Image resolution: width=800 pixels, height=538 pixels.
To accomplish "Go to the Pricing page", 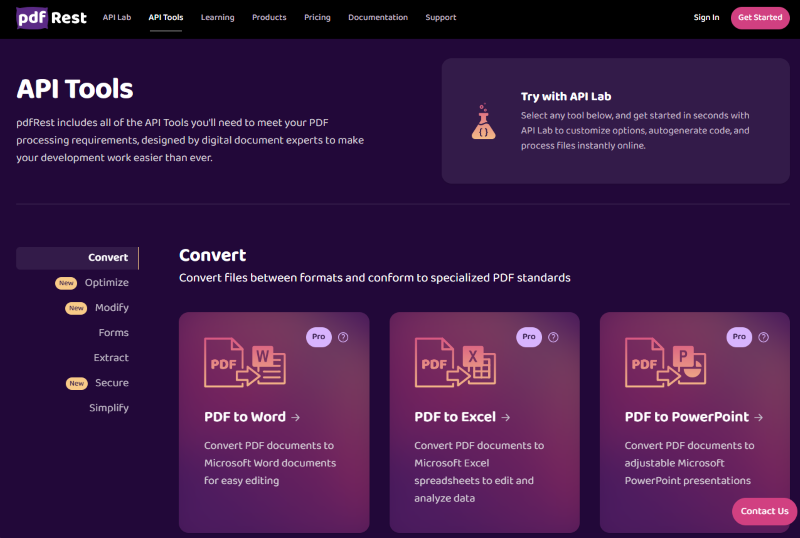I will (x=317, y=17).
